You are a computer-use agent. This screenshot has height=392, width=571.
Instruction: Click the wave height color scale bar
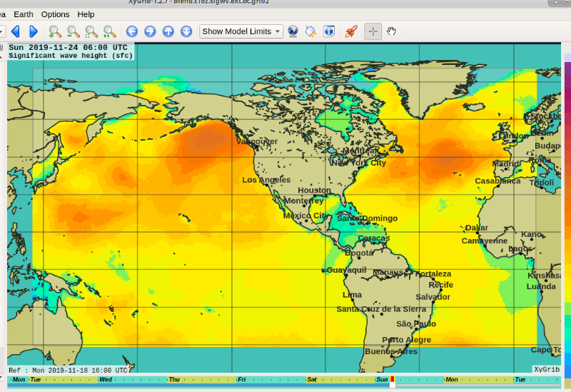click(x=567, y=214)
